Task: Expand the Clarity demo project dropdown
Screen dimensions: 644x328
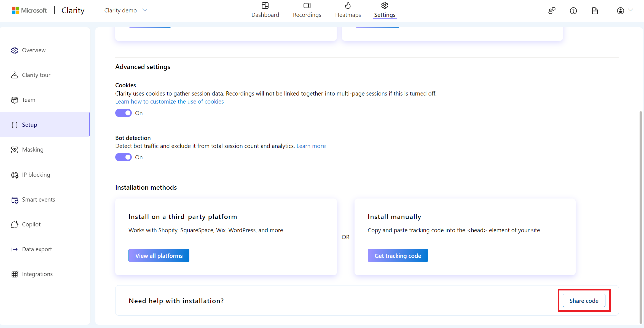Action: pyautogui.click(x=126, y=10)
